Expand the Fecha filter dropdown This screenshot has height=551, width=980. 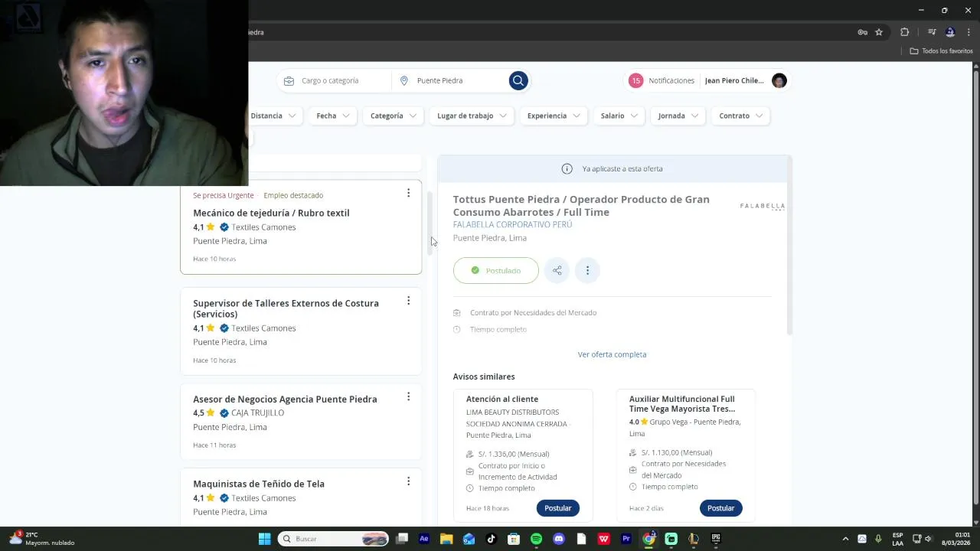pyautogui.click(x=333, y=116)
